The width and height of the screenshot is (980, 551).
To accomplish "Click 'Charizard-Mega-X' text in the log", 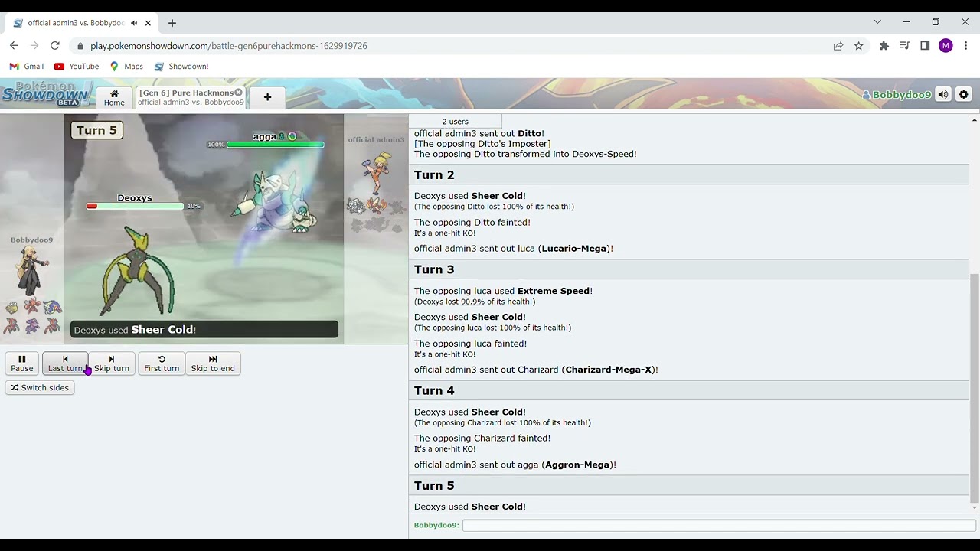I will 609,370.
